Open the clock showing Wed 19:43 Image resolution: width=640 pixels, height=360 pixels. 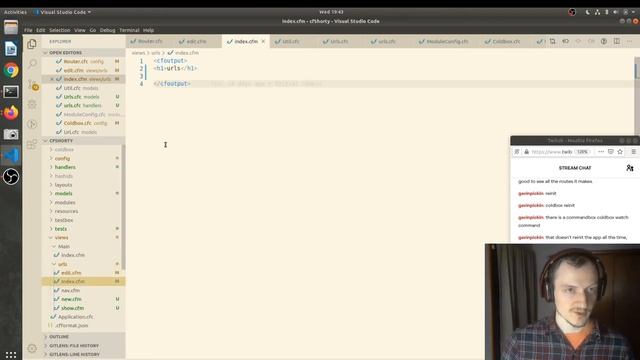tap(331, 12)
